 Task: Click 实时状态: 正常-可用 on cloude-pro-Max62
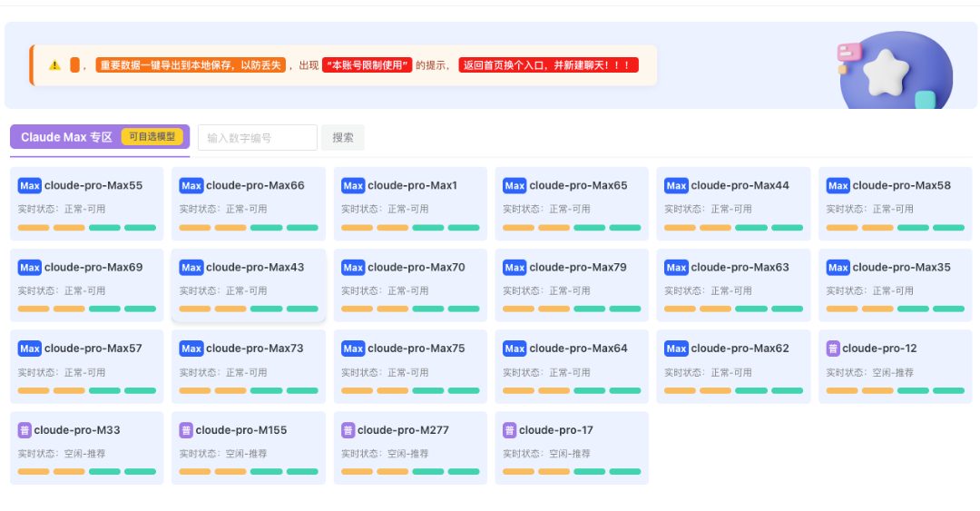click(x=708, y=373)
